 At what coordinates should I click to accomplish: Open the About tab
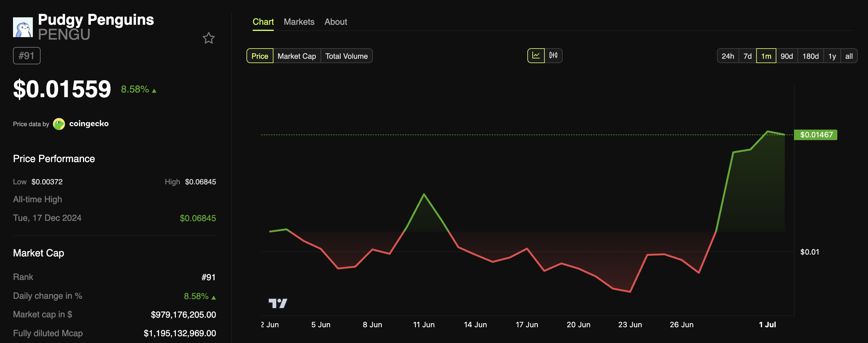tap(336, 22)
